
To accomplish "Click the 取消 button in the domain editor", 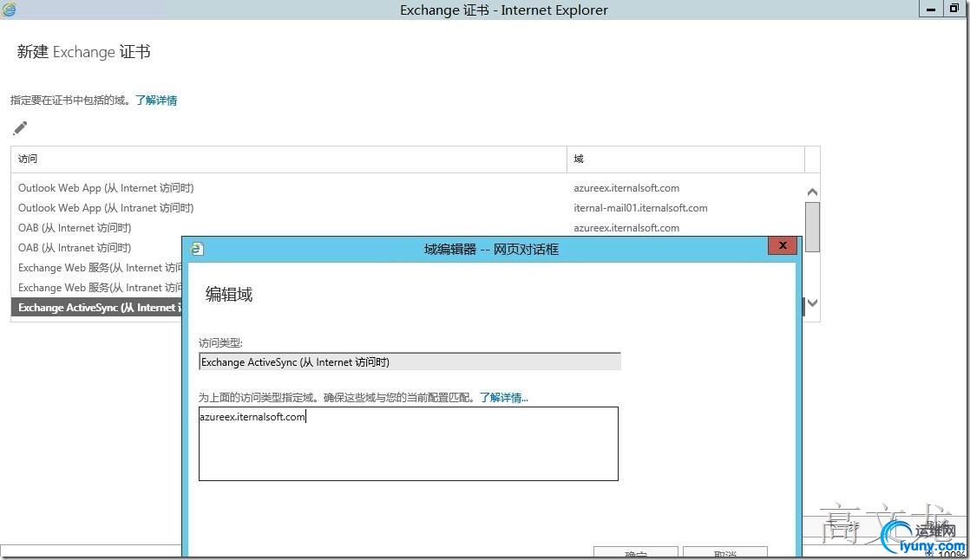I will 725,552.
